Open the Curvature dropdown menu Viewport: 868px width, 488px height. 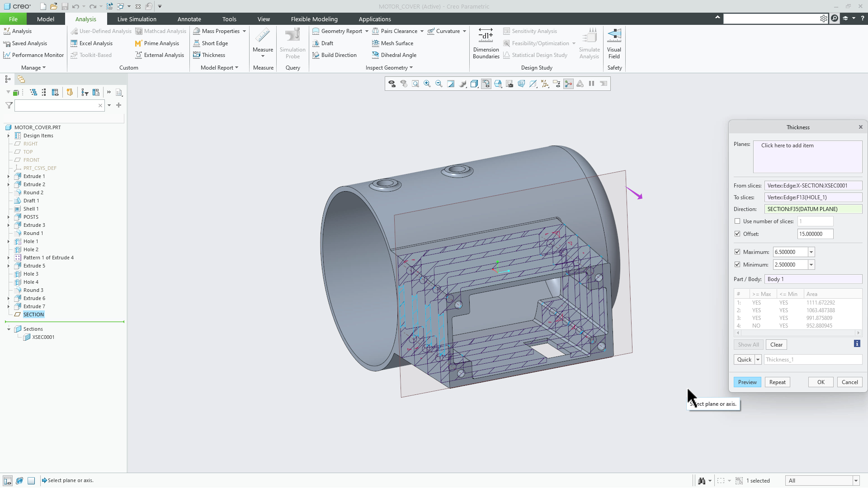[x=464, y=31]
